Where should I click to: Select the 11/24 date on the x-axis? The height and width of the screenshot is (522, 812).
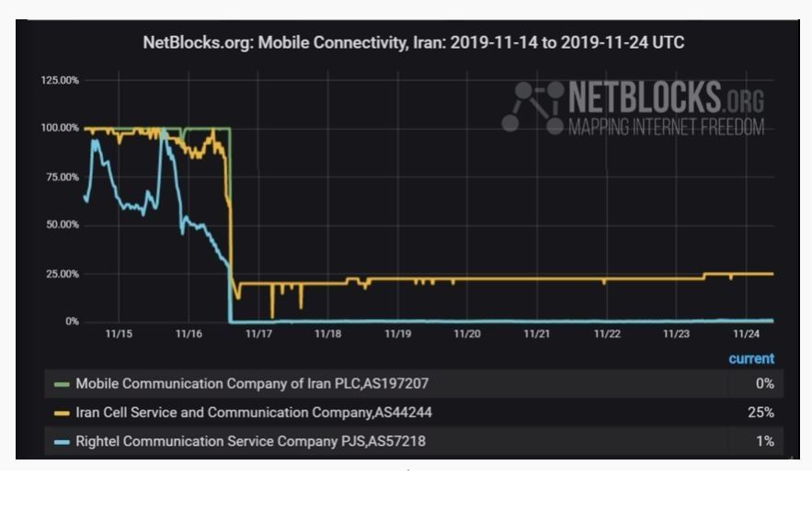point(746,334)
